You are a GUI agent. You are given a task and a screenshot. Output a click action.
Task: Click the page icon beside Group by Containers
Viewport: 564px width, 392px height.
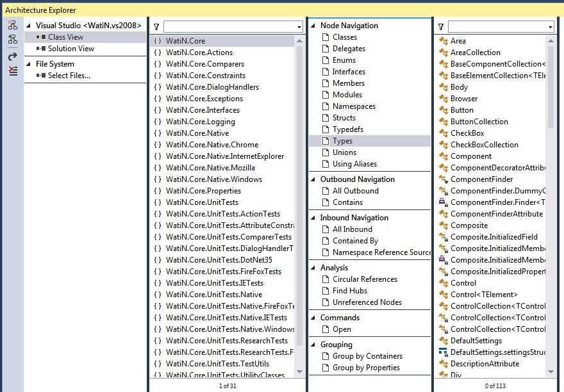coord(326,356)
